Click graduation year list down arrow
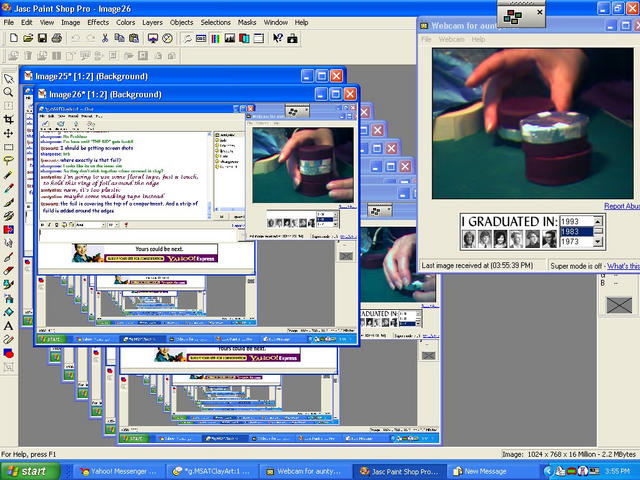This screenshot has height=480, width=640. pos(598,242)
